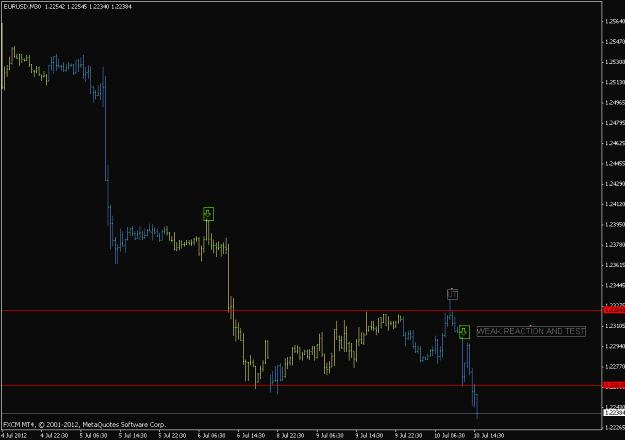Click the 4 Jul 22:30 time label
The image size is (625, 440).
(54, 436)
